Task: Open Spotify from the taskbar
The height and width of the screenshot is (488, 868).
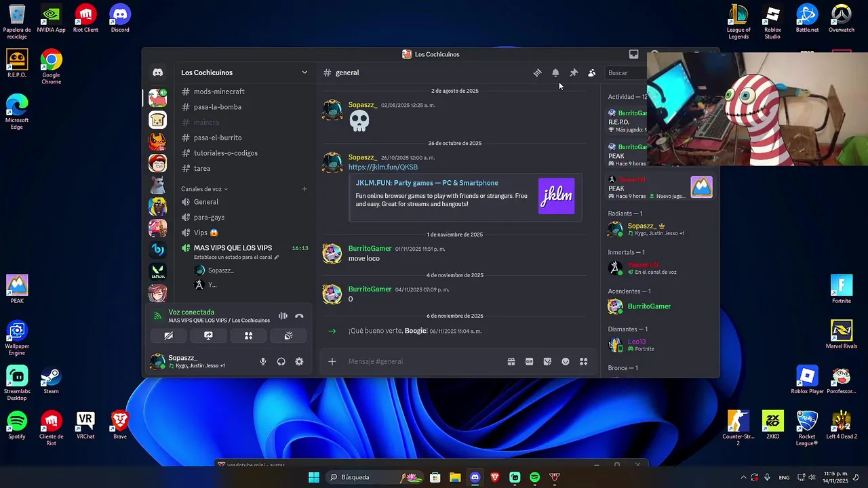Action: (534, 477)
